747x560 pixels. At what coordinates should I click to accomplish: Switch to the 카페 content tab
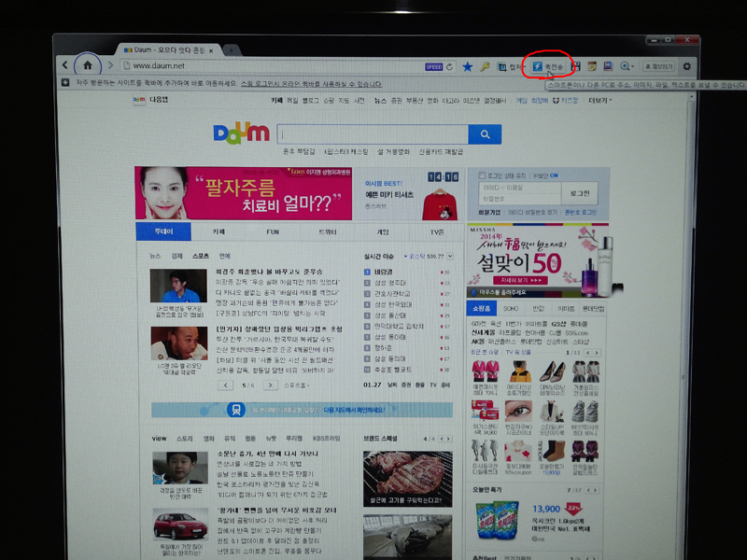[x=218, y=231]
